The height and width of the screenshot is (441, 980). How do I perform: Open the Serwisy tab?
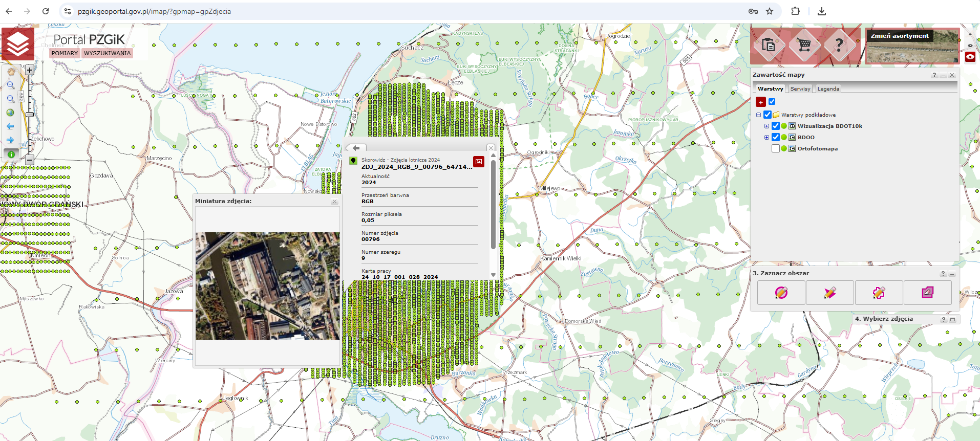(x=800, y=89)
